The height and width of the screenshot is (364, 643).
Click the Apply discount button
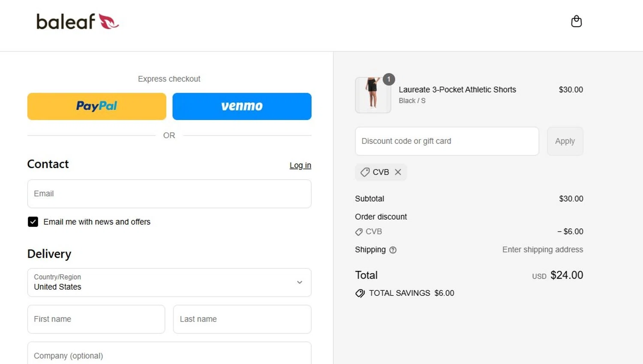click(565, 141)
